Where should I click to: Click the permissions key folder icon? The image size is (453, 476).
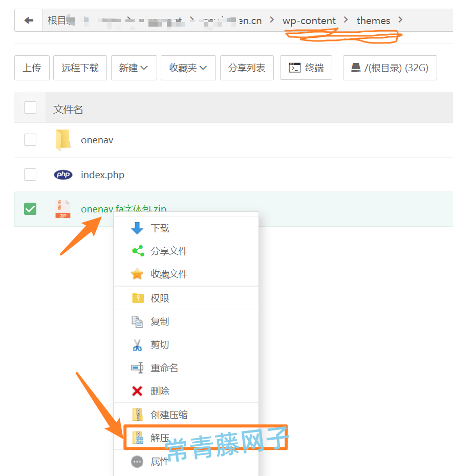[138, 298]
